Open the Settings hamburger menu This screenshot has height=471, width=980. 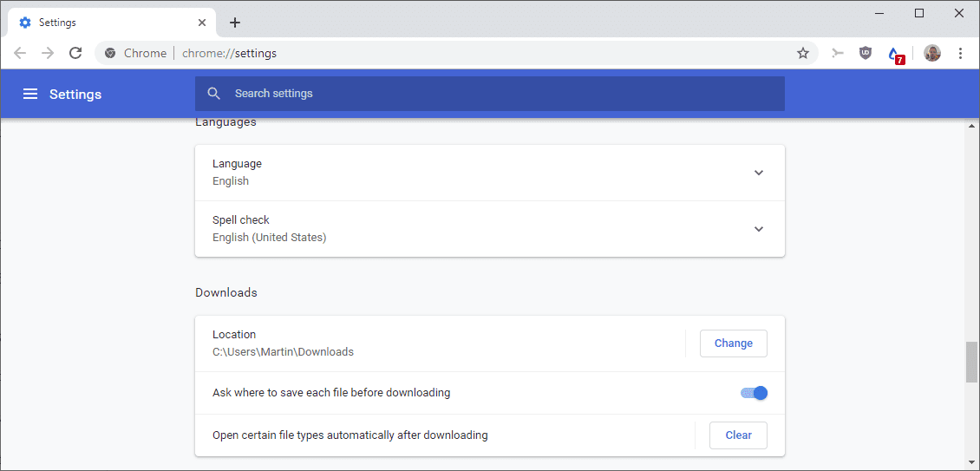click(30, 94)
